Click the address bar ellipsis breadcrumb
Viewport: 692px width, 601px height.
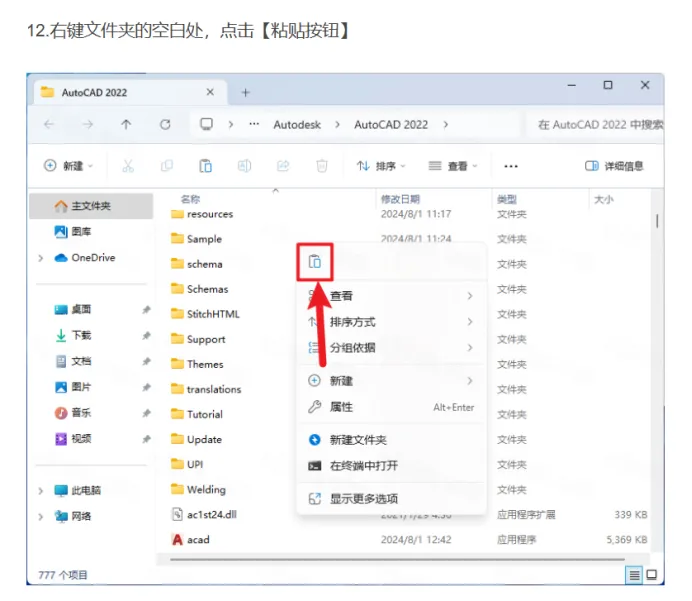tap(254, 124)
